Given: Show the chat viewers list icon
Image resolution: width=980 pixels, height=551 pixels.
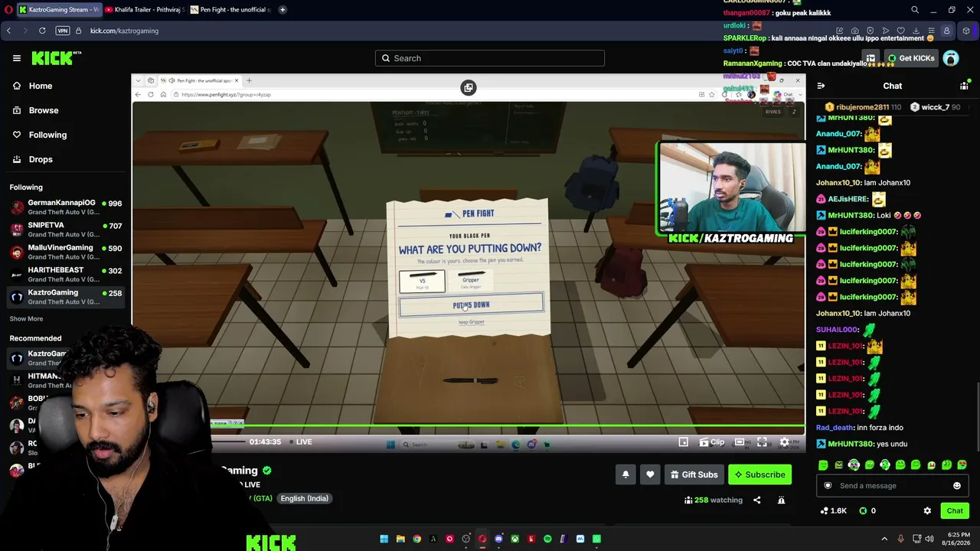Looking at the screenshot, I should (x=965, y=86).
